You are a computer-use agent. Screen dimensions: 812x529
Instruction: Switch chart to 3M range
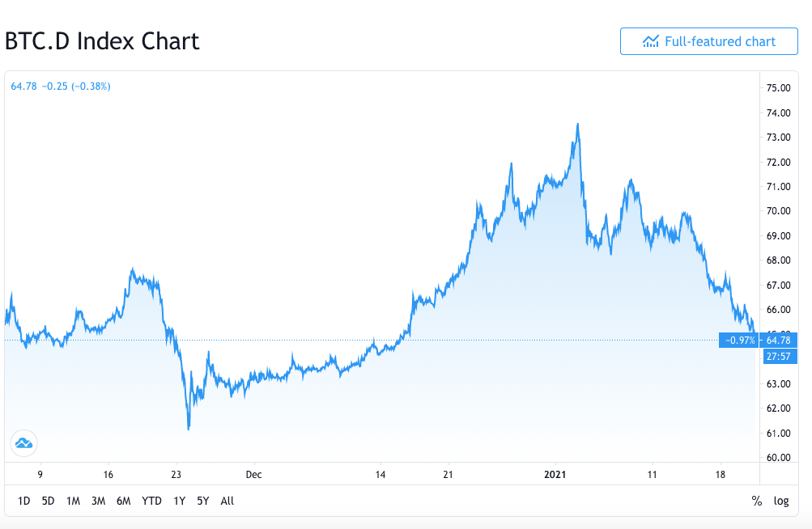click(99, 501)
